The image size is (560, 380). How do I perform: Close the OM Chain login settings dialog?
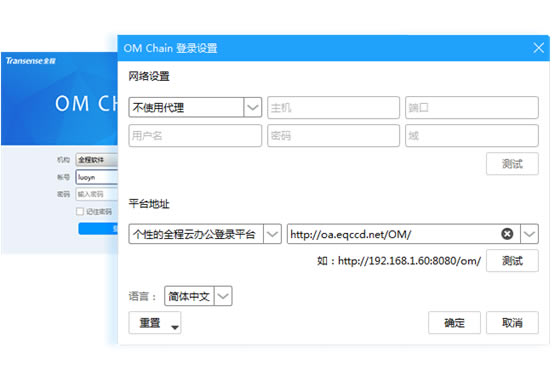(x=538, y=48)
